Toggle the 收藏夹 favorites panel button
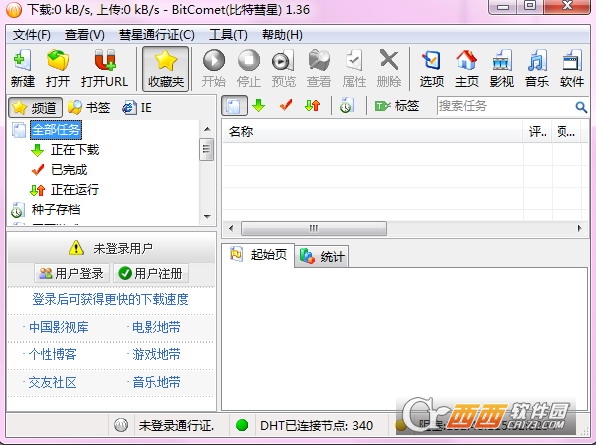The width and height of the screenshot is (596, 445). point(166,69)
